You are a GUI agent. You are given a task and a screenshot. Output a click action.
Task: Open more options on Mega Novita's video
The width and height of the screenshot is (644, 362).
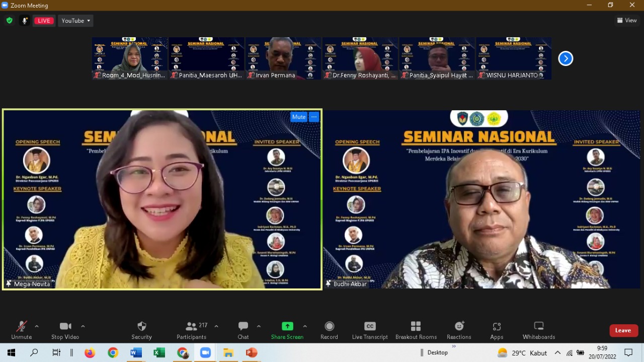click(314, 117)
